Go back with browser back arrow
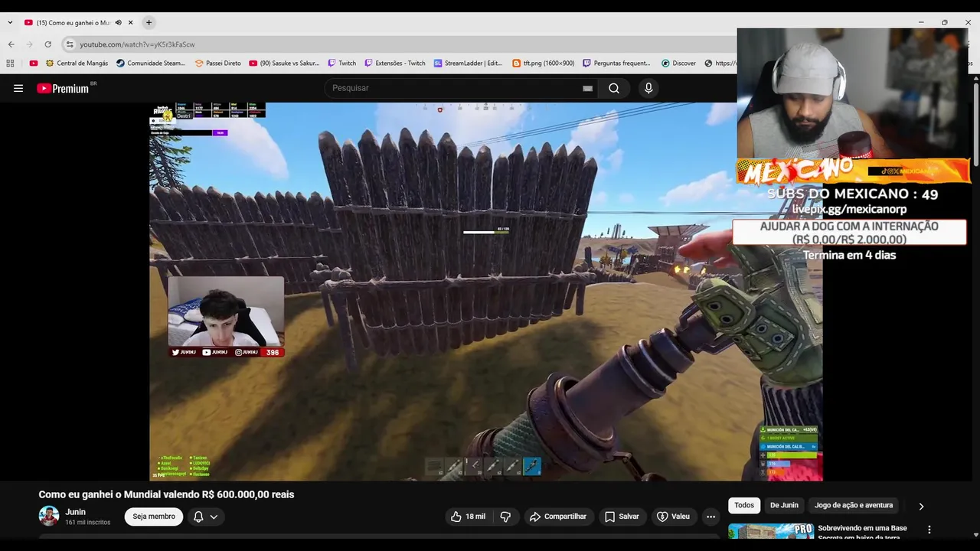980x551 pixels. pyautogui.click(x=11, y=44)
